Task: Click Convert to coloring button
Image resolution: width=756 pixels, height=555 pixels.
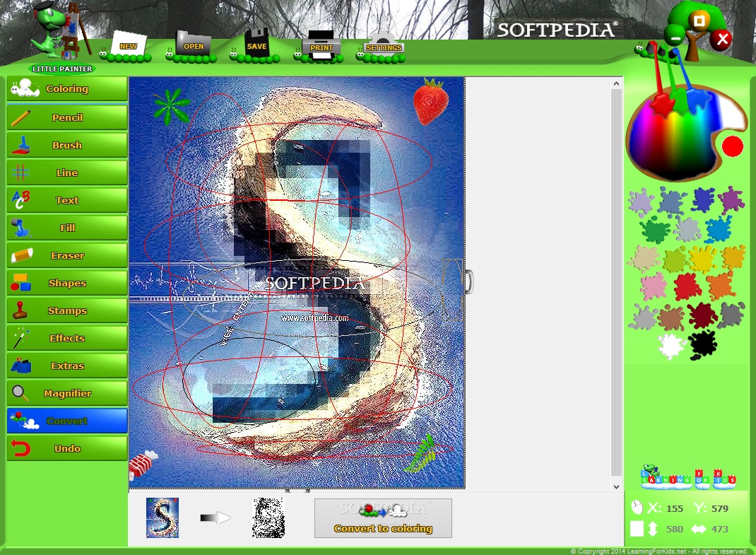Action: click(x=384, y=518)
